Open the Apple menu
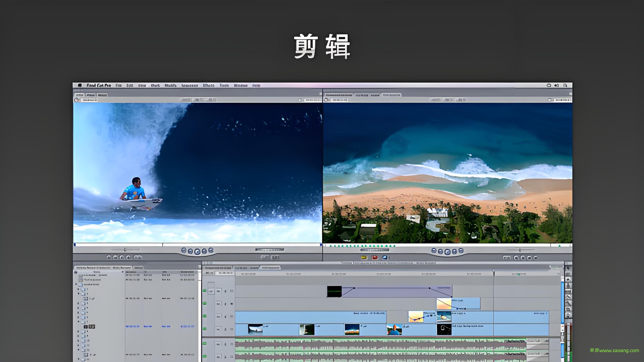The height and width of the screenshot is (362, 644). [79, 85]
